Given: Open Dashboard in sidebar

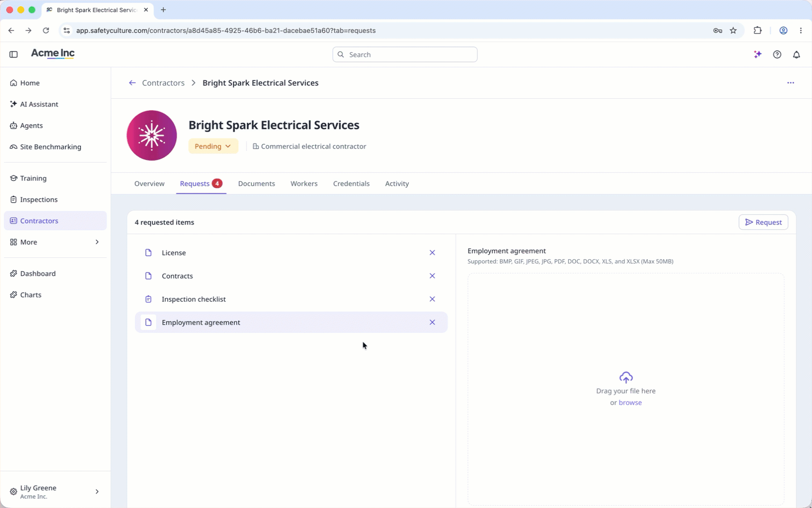Looking at the screenshot, I should point(55,273).
